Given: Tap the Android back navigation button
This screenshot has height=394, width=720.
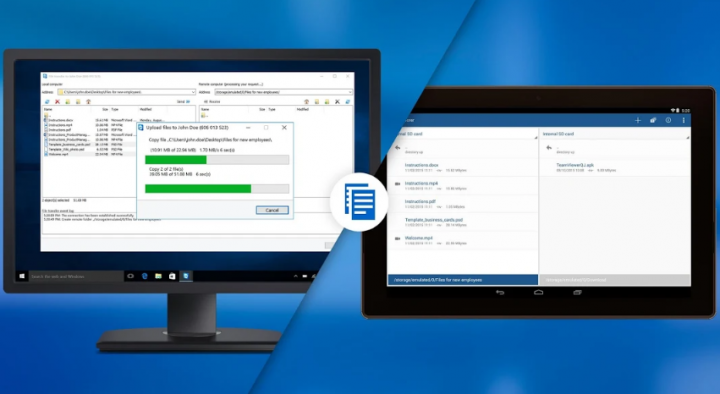Looking at the screenshot, I should (500, 293).
